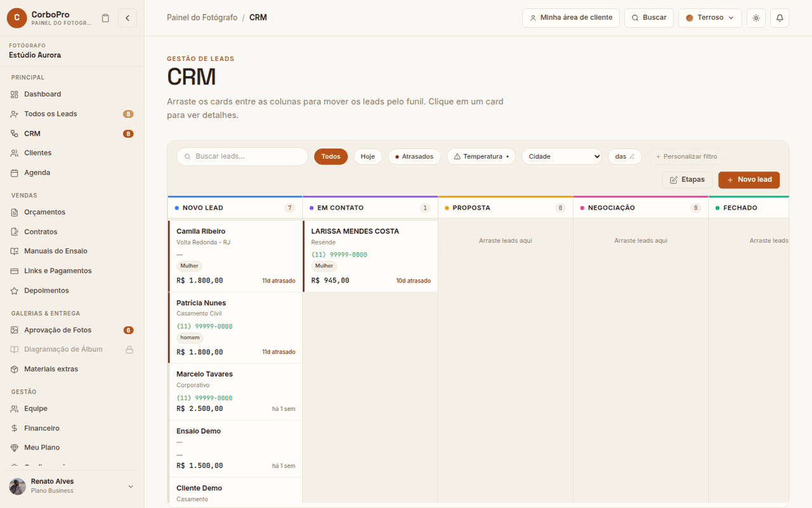Open Meu Plano in the sidebar

coord(72,448)
